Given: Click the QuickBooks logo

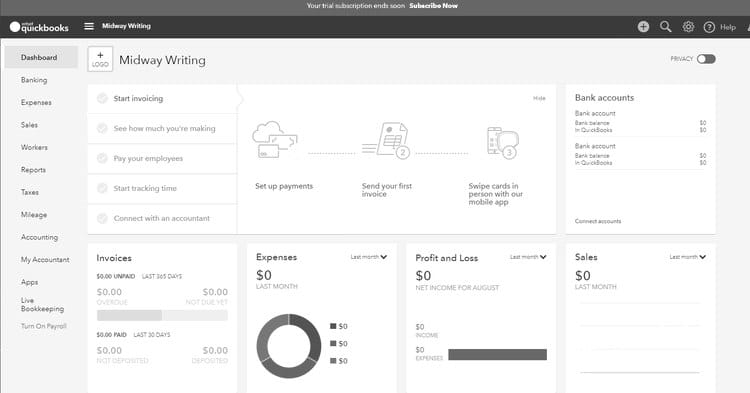Looking at the screenshot, I should coord(39,27).
